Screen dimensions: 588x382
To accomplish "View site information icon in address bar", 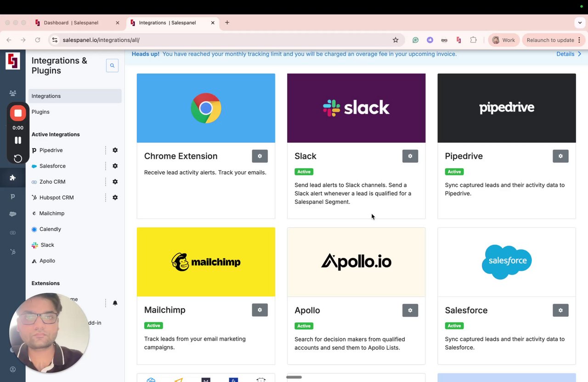I will tap(55, 40).
